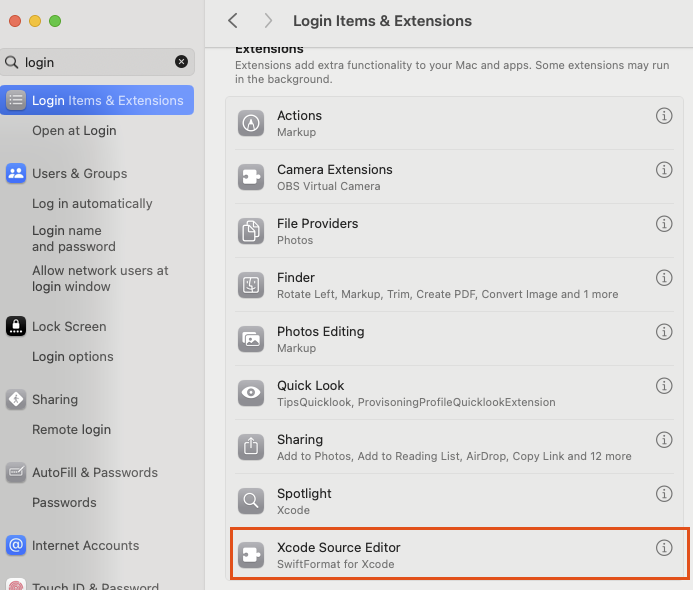Click the Photos Editing icon

click(251, 339)
